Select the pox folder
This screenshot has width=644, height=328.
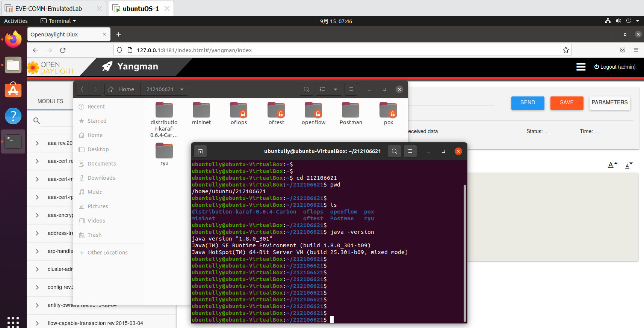389,113
